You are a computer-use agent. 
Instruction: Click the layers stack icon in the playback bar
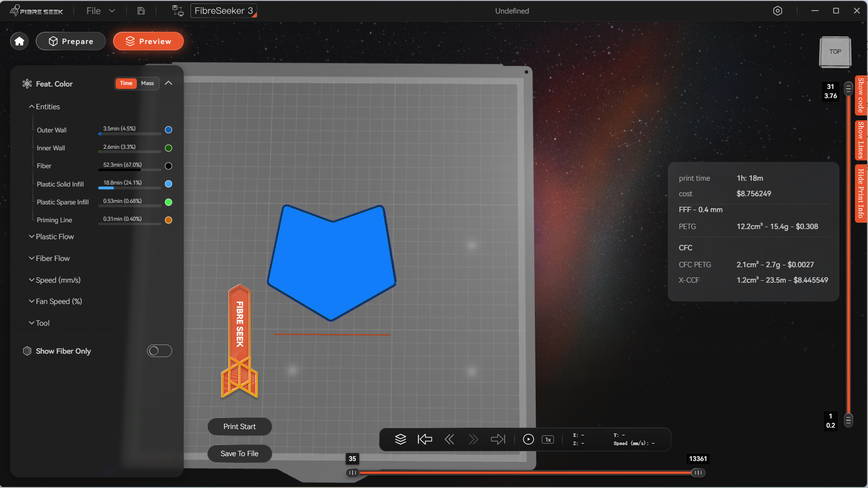point(400,439)
